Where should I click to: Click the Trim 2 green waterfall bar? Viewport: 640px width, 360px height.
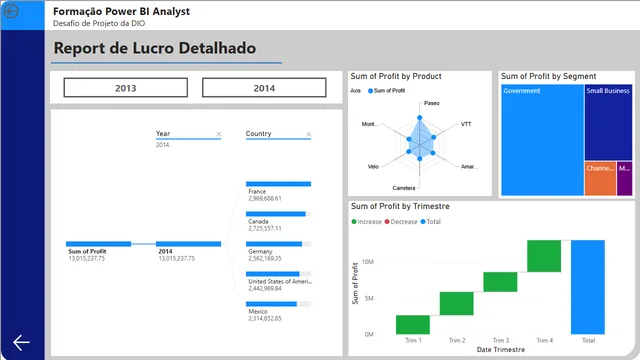click(x=456, y=303)
